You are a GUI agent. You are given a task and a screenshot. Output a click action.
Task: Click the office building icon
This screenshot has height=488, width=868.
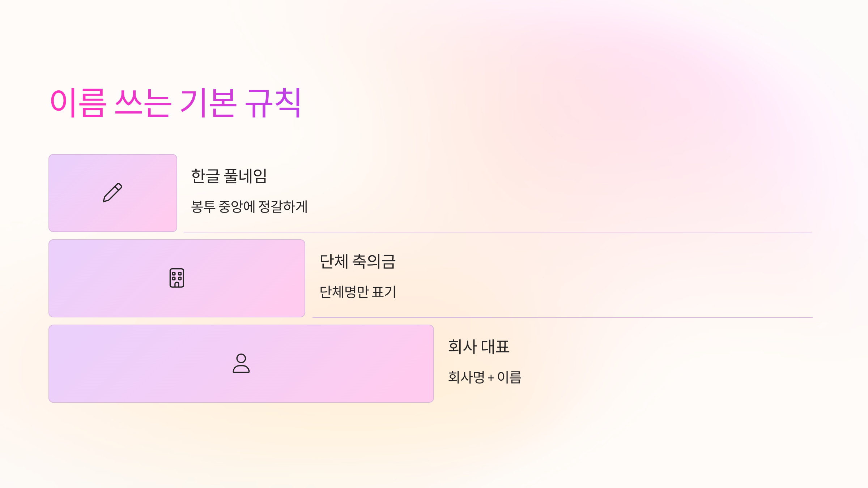(177, 278)
